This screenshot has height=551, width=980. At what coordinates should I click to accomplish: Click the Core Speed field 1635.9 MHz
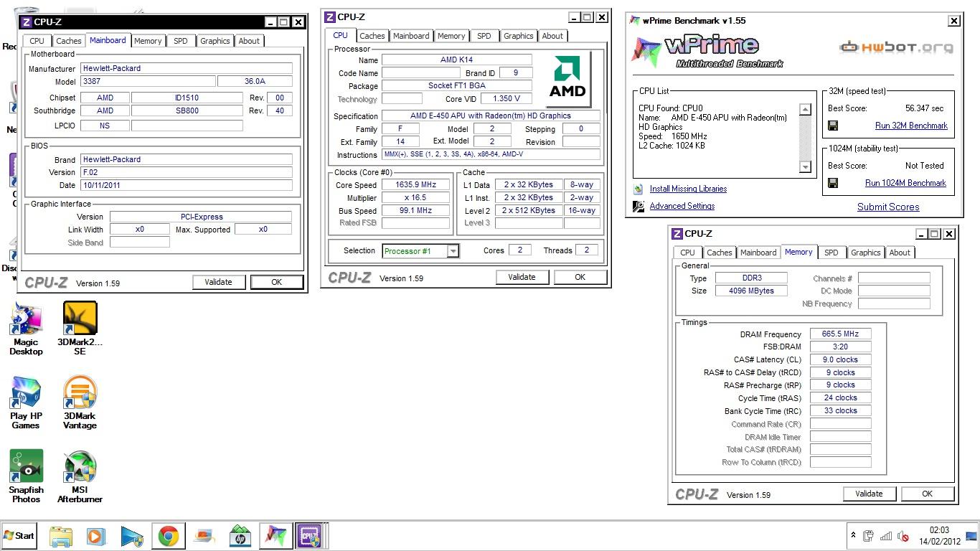[x=416, y=184]
